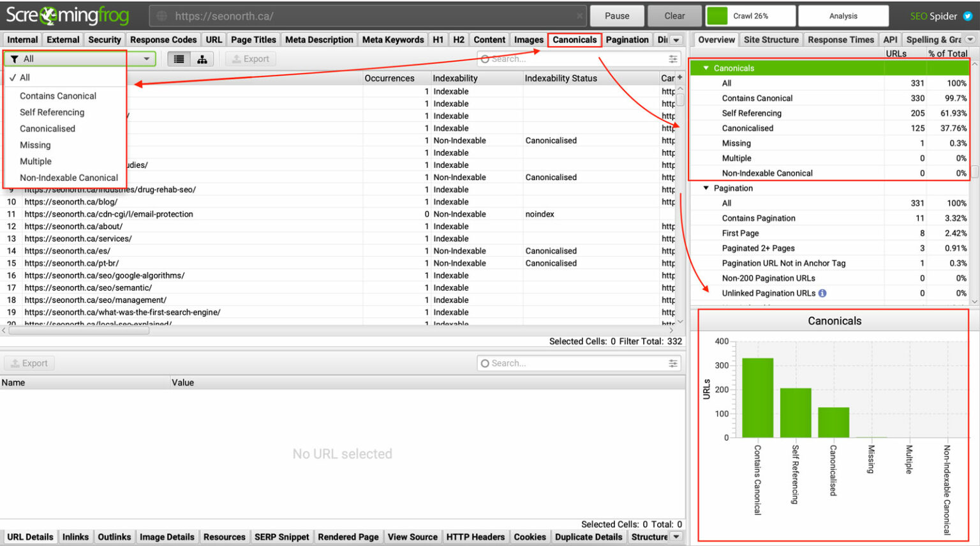Collapse the Canonicals section in the Overview panel
980x546 pixels.
point(707,68)
